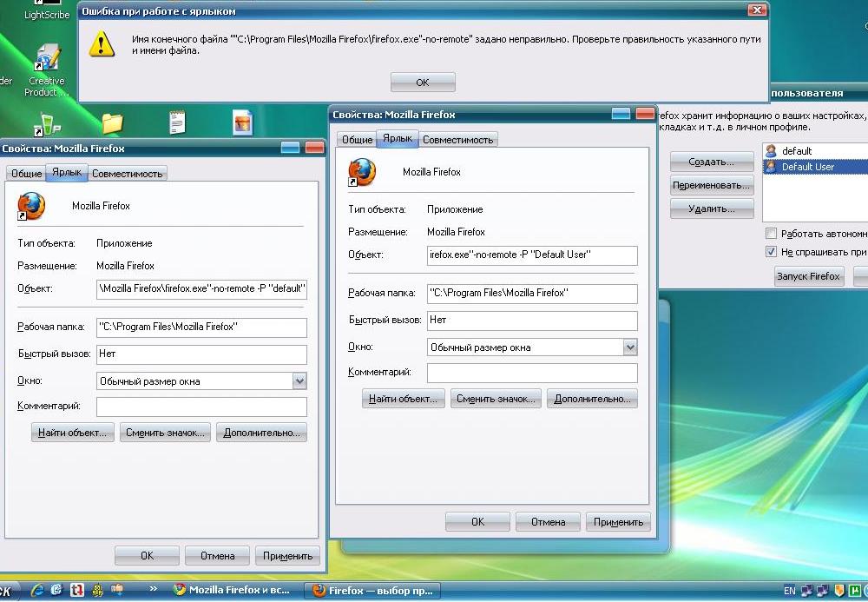Focus the "Объект" field in right properties window
868x602 pixels.
532,255
